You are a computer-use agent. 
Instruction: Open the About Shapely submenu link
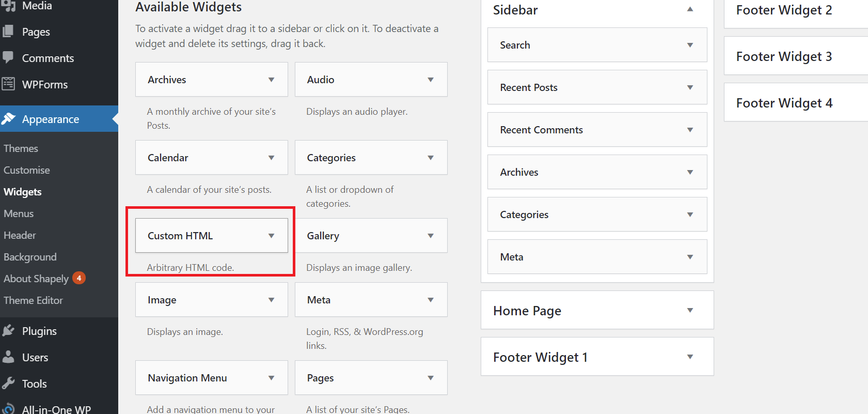[36, 279]
